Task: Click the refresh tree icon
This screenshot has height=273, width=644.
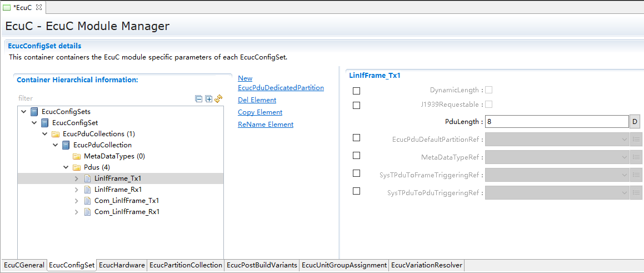Action: [218, 98]
